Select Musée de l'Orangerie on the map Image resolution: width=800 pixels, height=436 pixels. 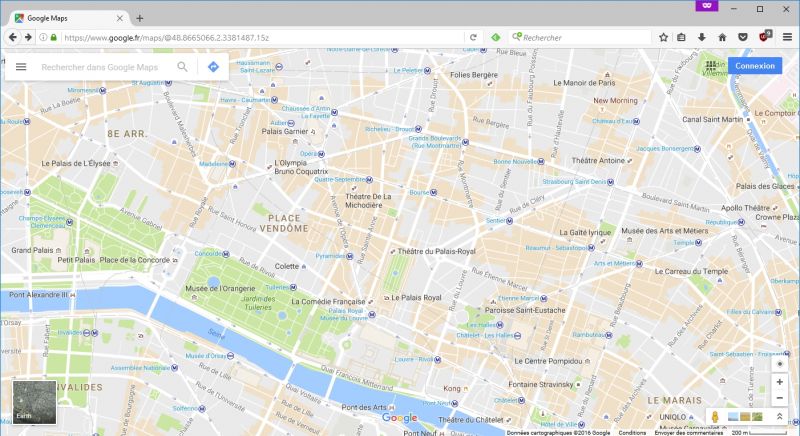coord(220,288)
